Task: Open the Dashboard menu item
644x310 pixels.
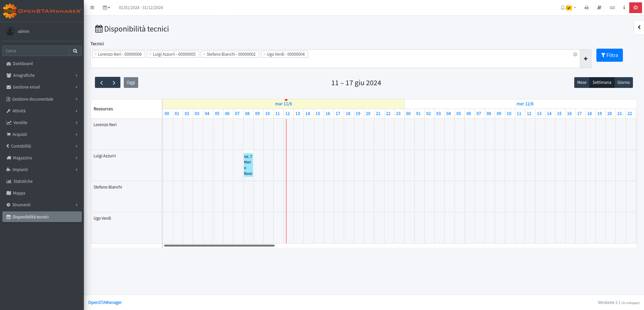Action: tap(23, 64)
